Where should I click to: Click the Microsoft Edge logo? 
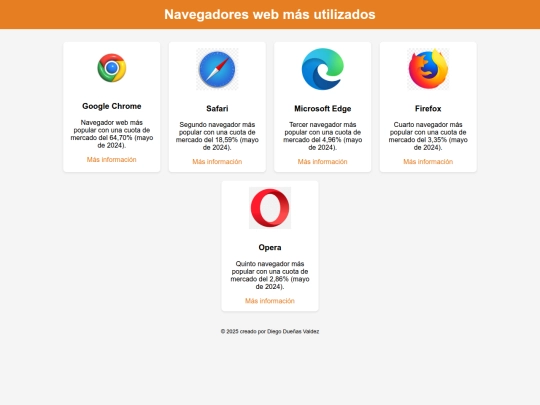pyautogui.click(x=323, y=69)
